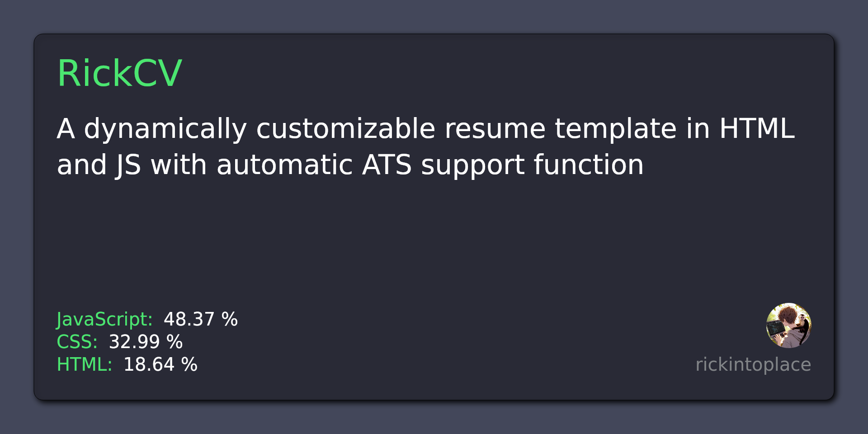Click the word 'dynamically' in the description
This screenshot has width=868, height=434.
point(165,129)
